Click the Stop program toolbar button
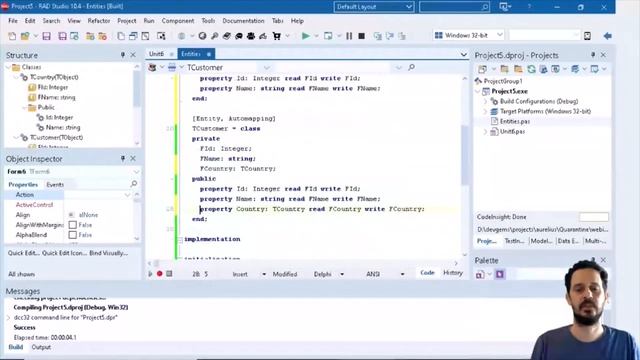 361,36
